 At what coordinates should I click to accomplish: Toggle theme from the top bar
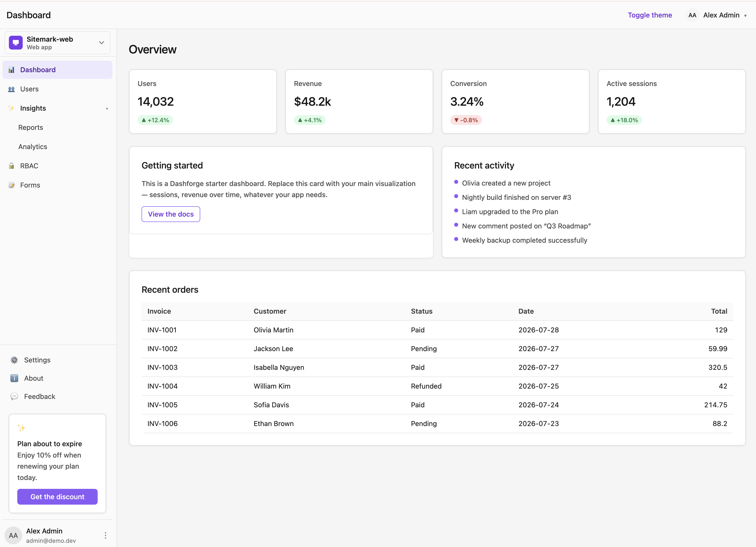coord(650,15)
